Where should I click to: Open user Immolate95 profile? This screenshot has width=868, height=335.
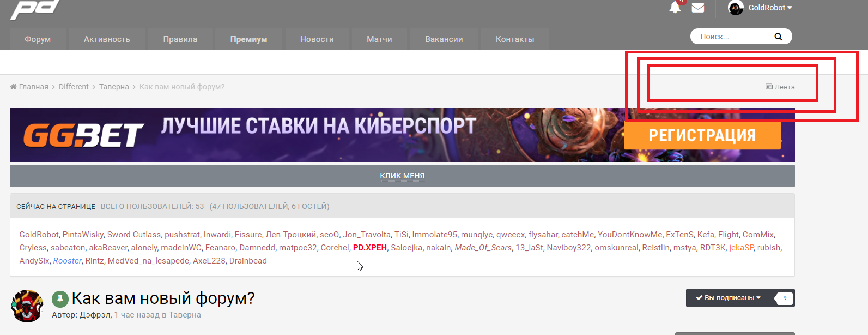click(x=435, y=235)
